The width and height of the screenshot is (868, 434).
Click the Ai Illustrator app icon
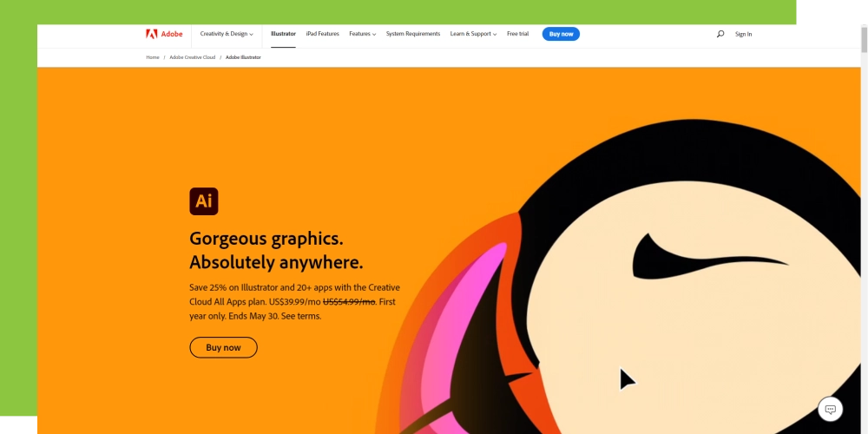(x=204, y=201)
